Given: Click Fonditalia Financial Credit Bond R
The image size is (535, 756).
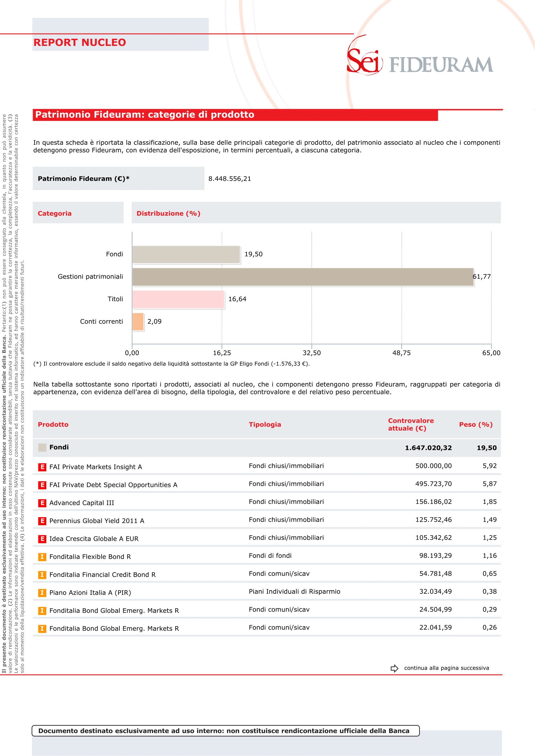Looking at the screenshot, I should pos(103,575).
